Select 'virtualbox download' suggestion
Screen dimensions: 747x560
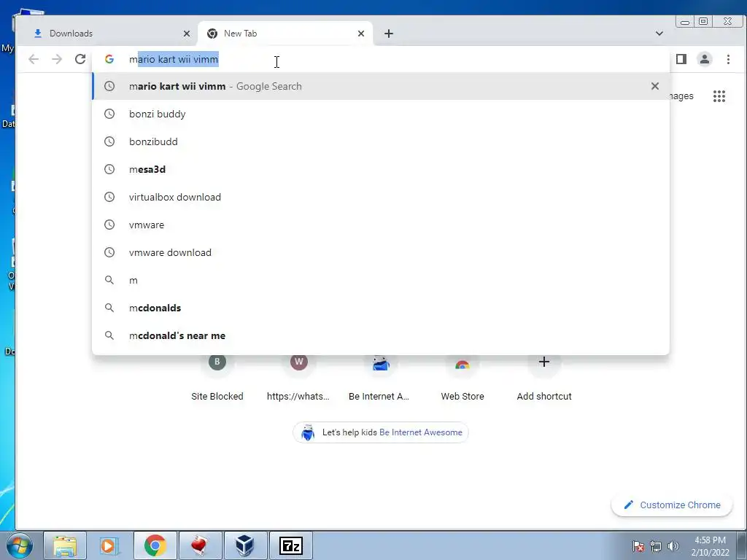coord(381,197)
